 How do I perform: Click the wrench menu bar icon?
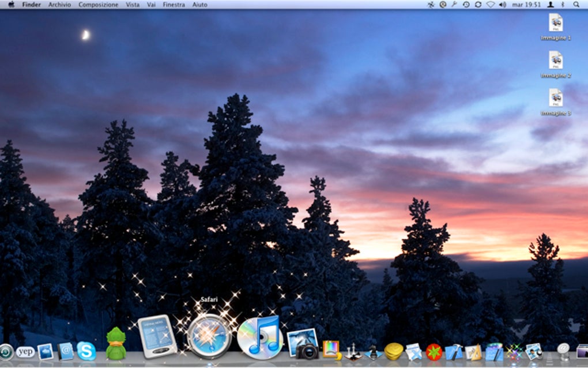point(454,5)
